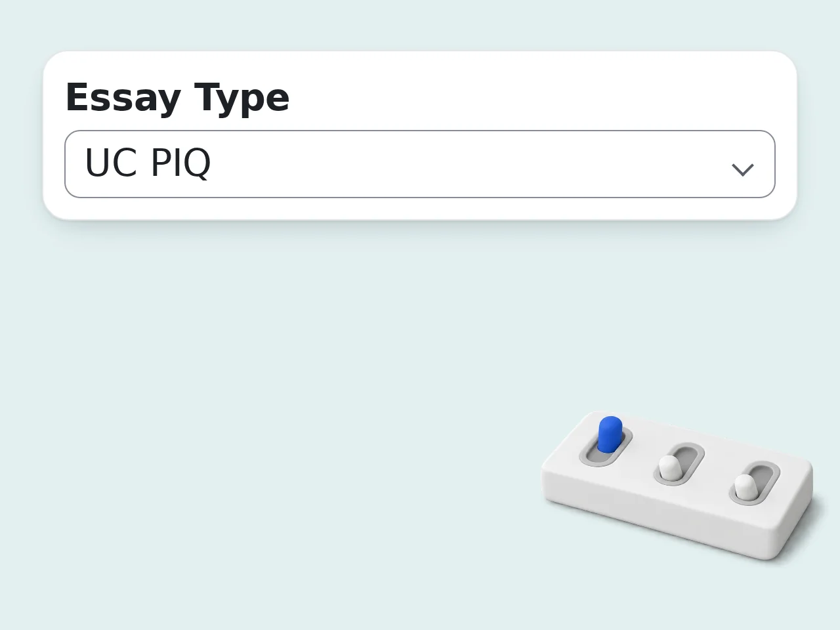840x630 pixels.
Task: Open the Essay Type dropdown
Action: pyautogui.click(x=420, y=164)
